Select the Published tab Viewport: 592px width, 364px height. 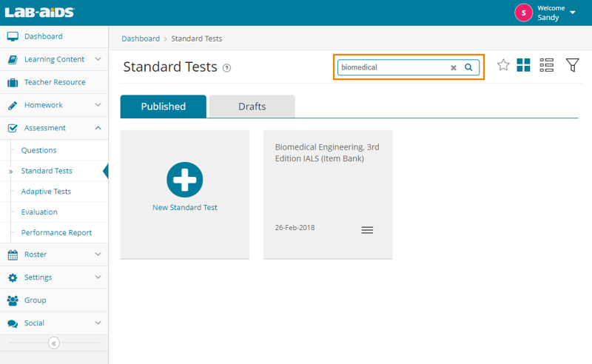(164, 107)
